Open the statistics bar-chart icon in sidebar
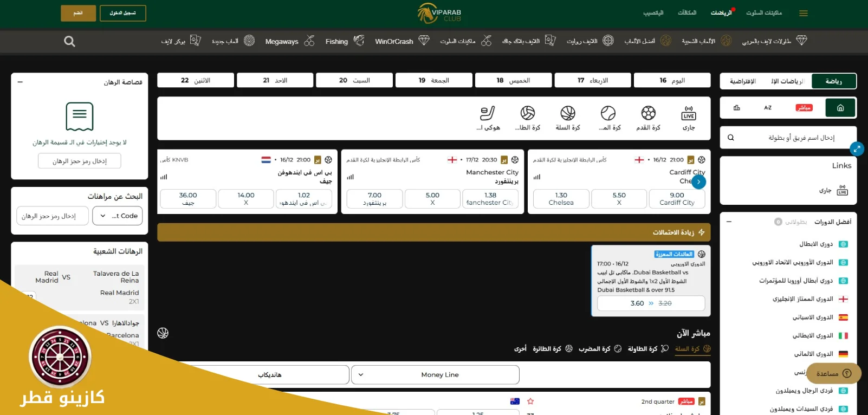The image size is (868, 415). tap(737, 108)
